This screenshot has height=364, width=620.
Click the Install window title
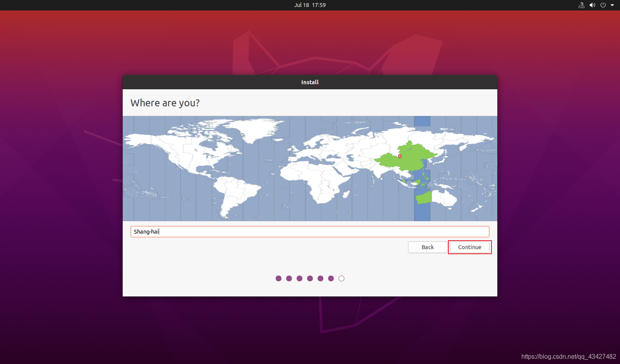(310, 82)
